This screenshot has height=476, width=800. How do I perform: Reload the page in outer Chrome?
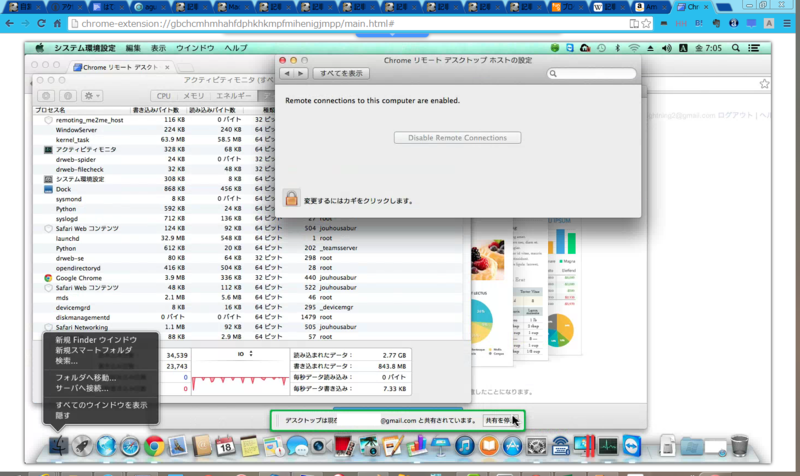(41, 23)
